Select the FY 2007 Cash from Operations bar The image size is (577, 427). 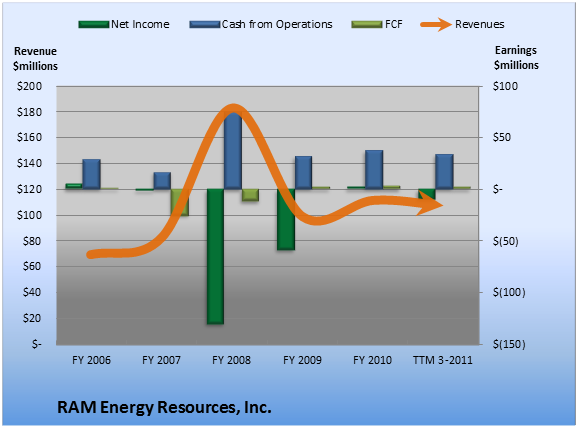click(x=162, y=181)
